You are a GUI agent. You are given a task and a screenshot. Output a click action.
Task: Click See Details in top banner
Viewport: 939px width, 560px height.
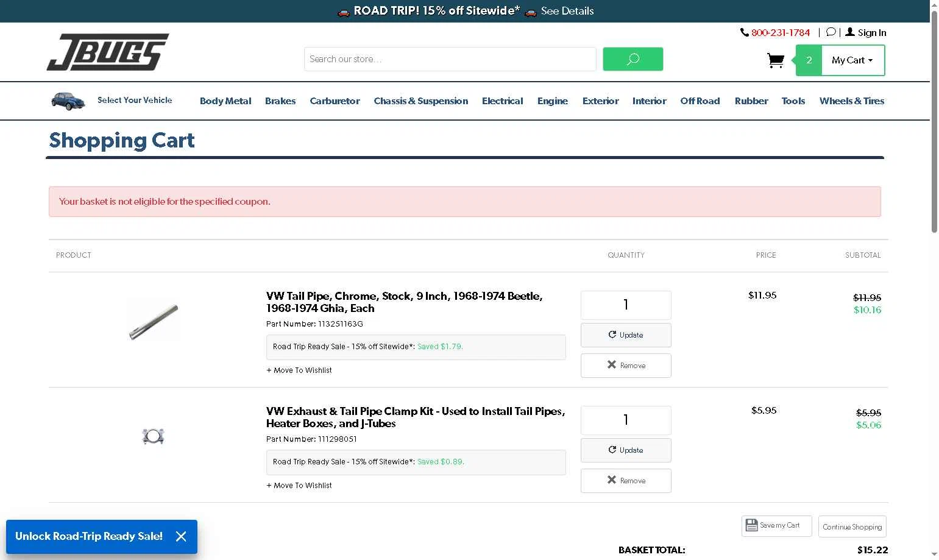567,11
